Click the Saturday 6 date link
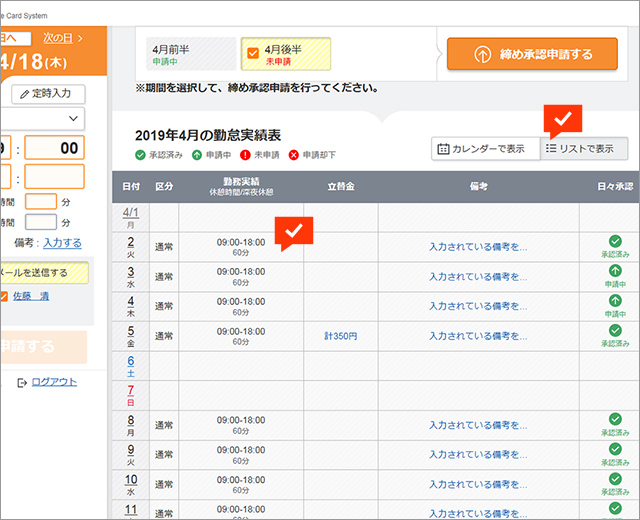The width and height of the screenshot is (640, 520). click(131, 360)
